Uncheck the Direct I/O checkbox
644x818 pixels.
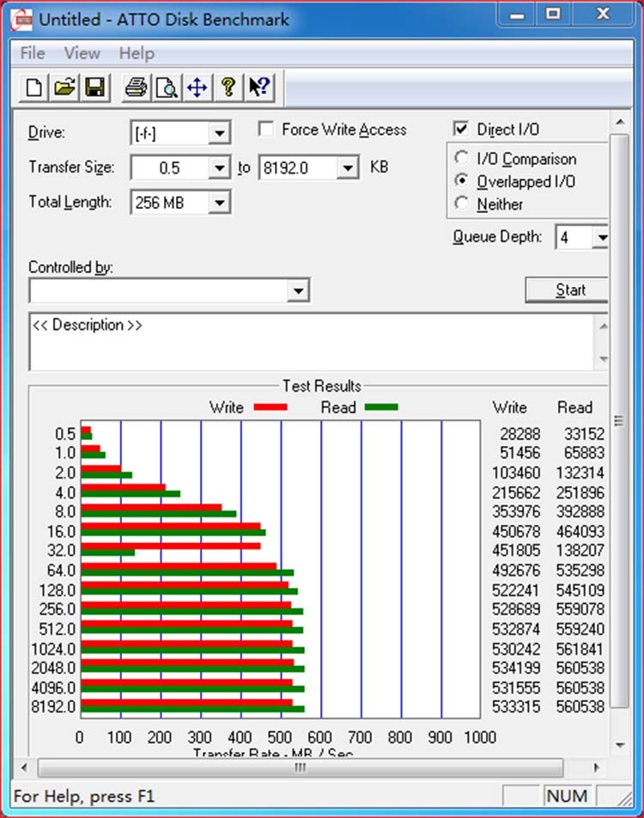click(x=462, y=130)
